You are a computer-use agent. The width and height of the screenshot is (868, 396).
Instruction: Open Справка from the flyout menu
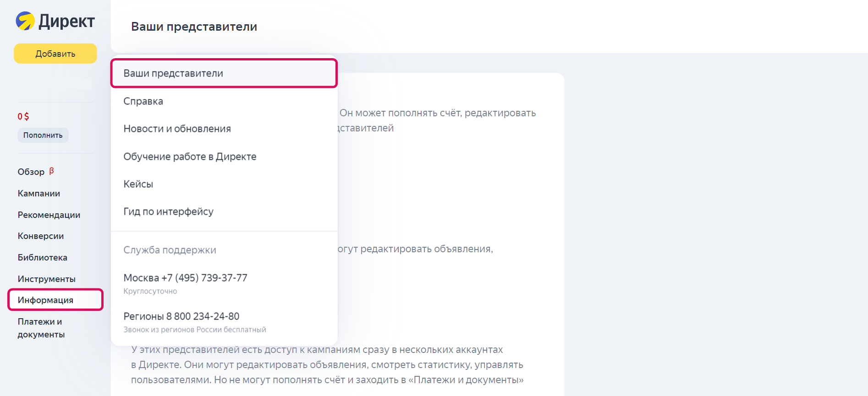tap(143, 101)
